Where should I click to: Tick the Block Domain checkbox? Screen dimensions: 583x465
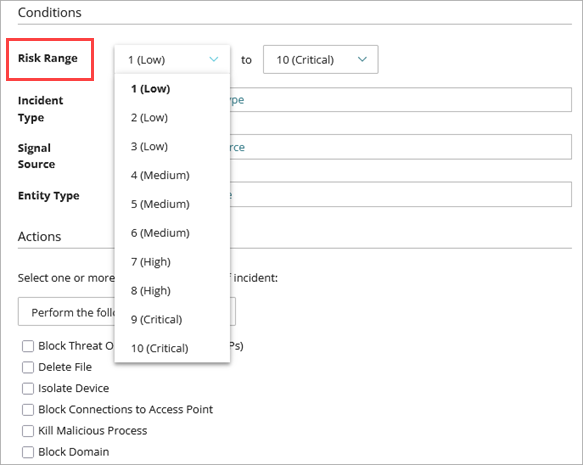(28, 452)
